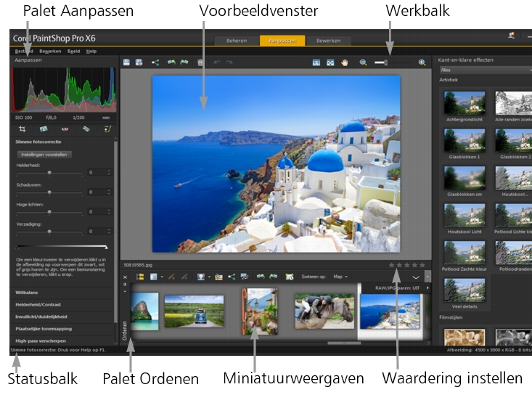Switch to the Beheren tab
The width and height of the screenshot is (532, 395).
pos(237,41)
